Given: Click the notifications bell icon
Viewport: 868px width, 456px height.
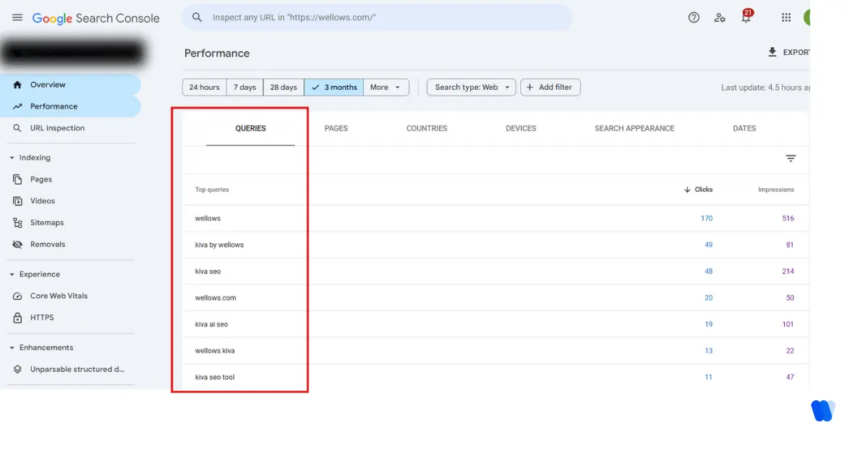Looking at the screenshot, I should point(747,18).
